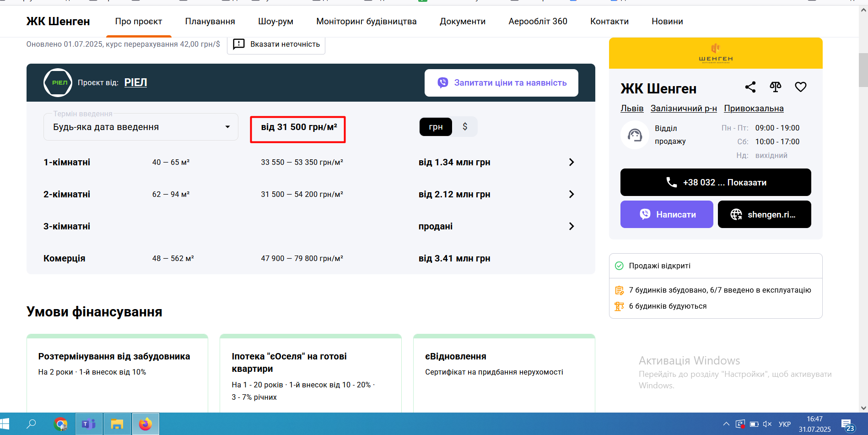Open Контакти tab
Screen dimensions: 868x435
coord(609,22)
